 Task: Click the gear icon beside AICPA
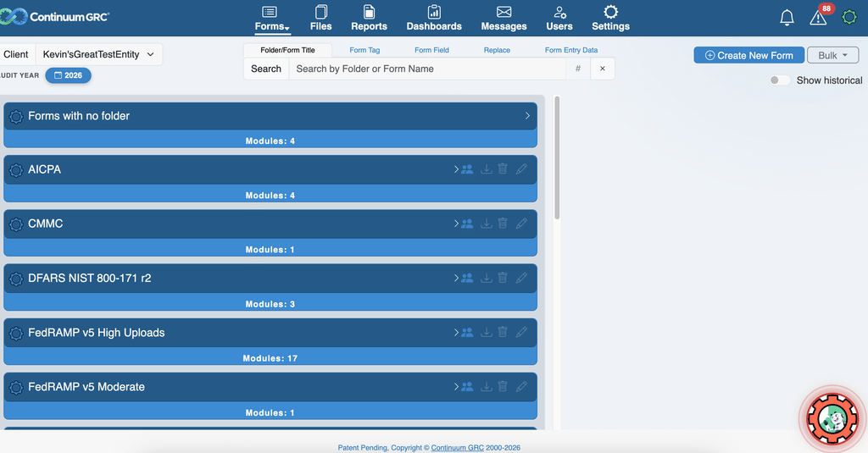click(16, 170)
